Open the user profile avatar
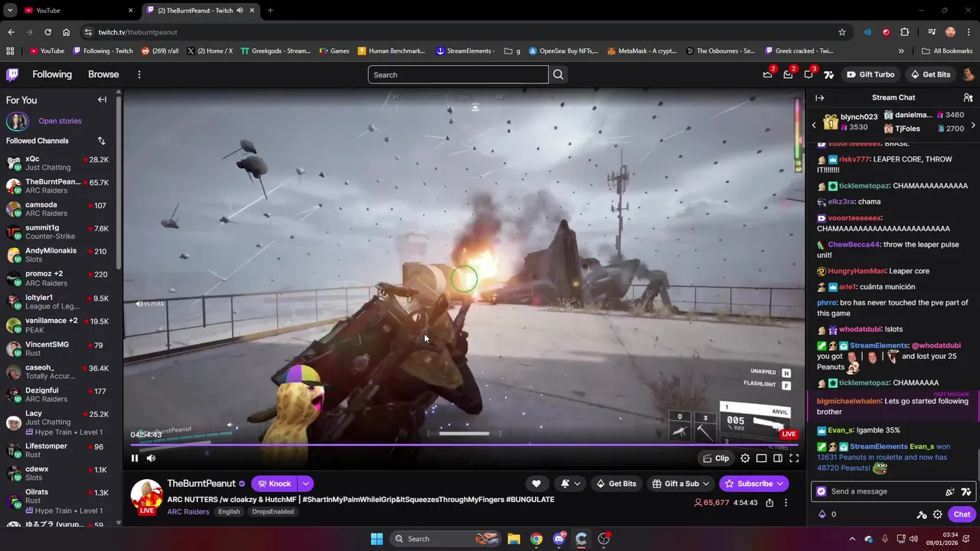The image size is (980, 551). 968,74
